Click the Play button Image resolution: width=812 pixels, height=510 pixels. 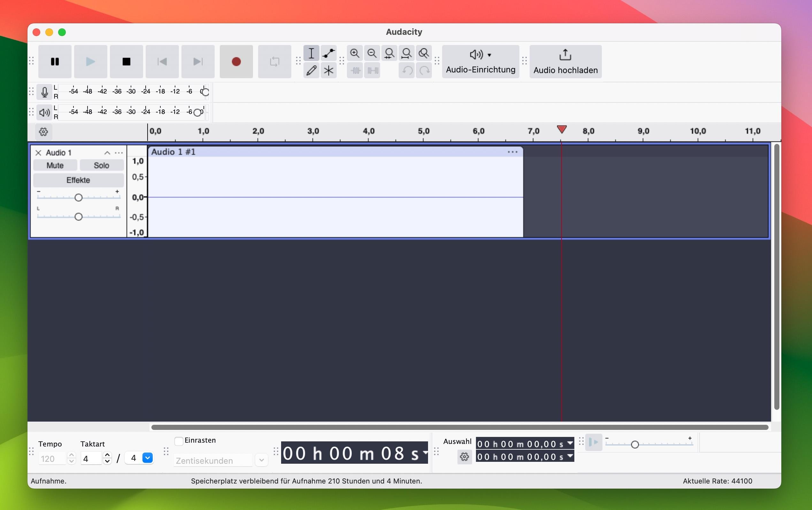pyautogui.click(x=90, y=62)
